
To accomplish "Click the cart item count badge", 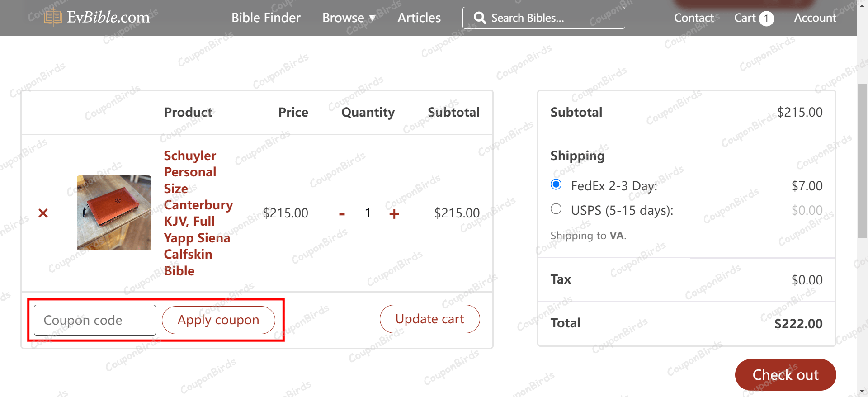I will (x=766, y=19).
